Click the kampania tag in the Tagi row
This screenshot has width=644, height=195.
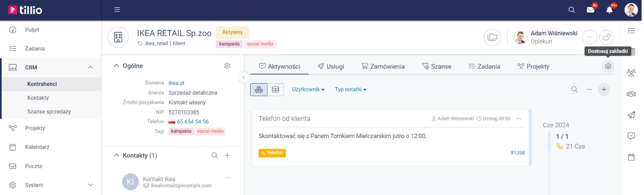(x=181, y=131)
